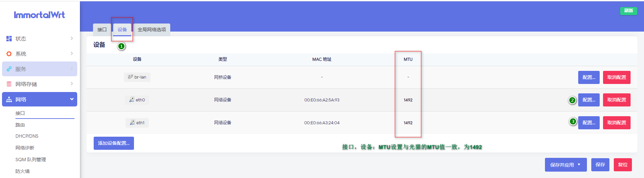Image resolution: width=644 pixels, height=178 pixels.
Task: Click the 状态 dashboard icon in sidebar
Action: click(x=9, y=39)
